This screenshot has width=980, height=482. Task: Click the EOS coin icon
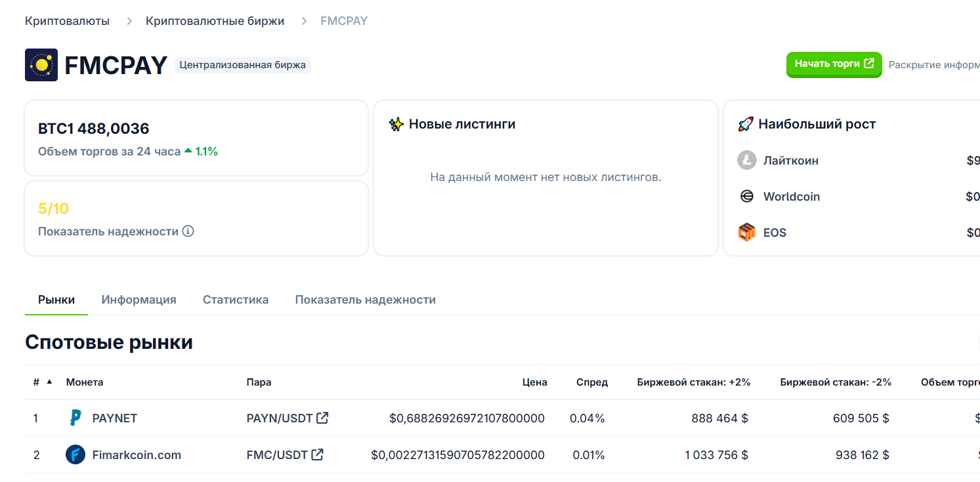click(747, 232)
